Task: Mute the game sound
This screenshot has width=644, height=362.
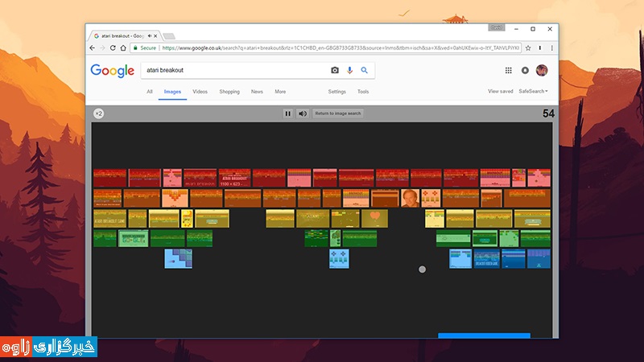Action: 303,113
